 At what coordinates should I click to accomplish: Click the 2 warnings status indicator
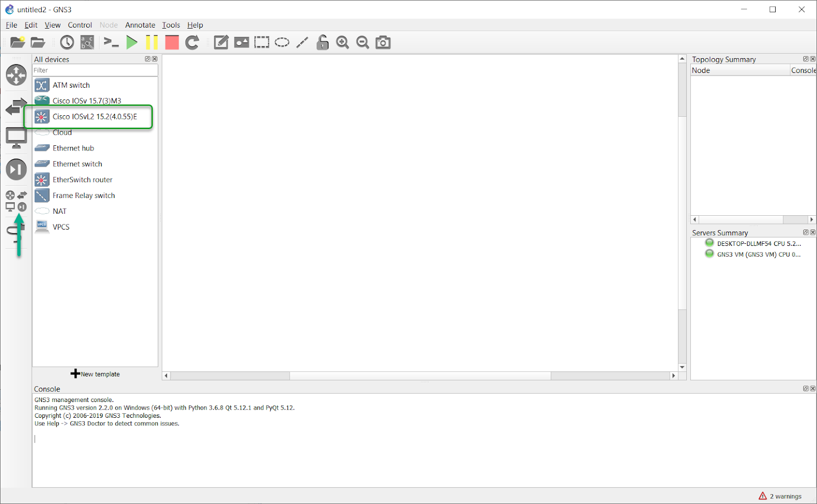coord(780,496)
